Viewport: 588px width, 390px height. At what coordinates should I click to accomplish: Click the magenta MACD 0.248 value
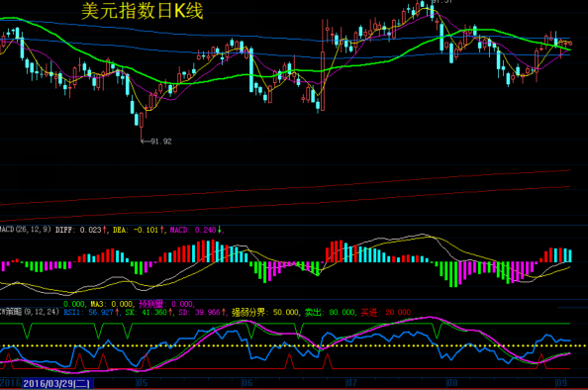[x=193, y=230]
